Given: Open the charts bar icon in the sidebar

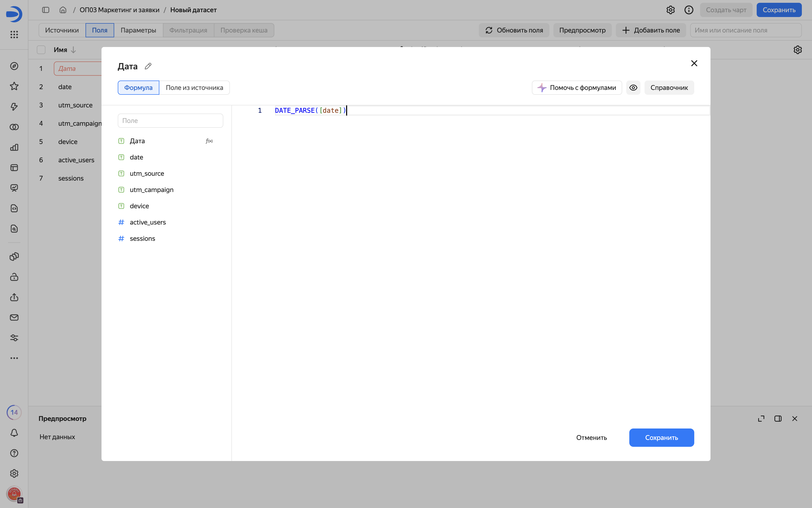Looking at the screenshot, I should (x=14, y=147).
